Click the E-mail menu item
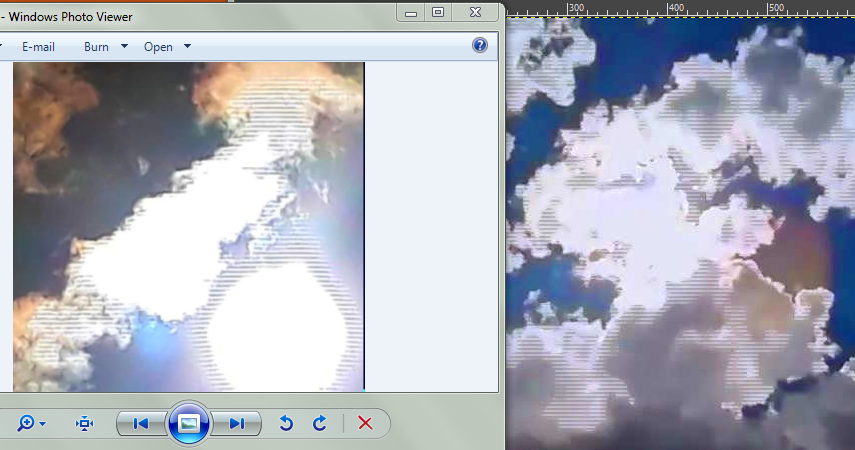The image size is (855, 450). (x=38, y=47)
